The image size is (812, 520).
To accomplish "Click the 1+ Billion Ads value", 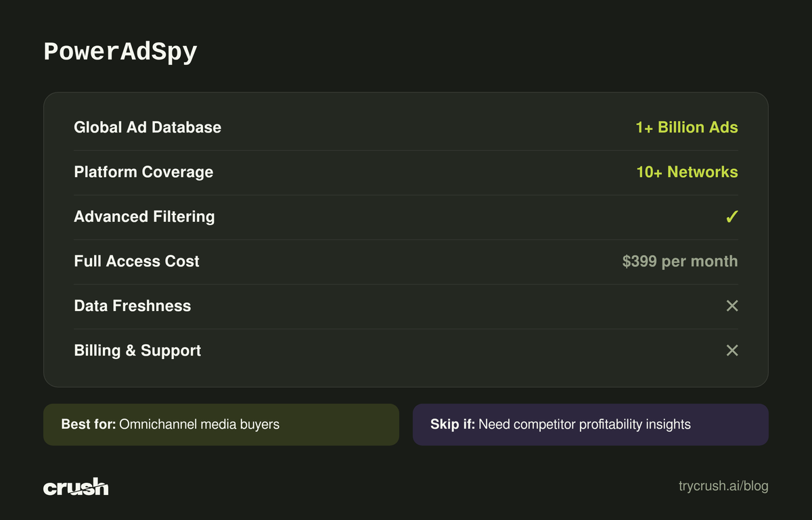I will (686, 127).
